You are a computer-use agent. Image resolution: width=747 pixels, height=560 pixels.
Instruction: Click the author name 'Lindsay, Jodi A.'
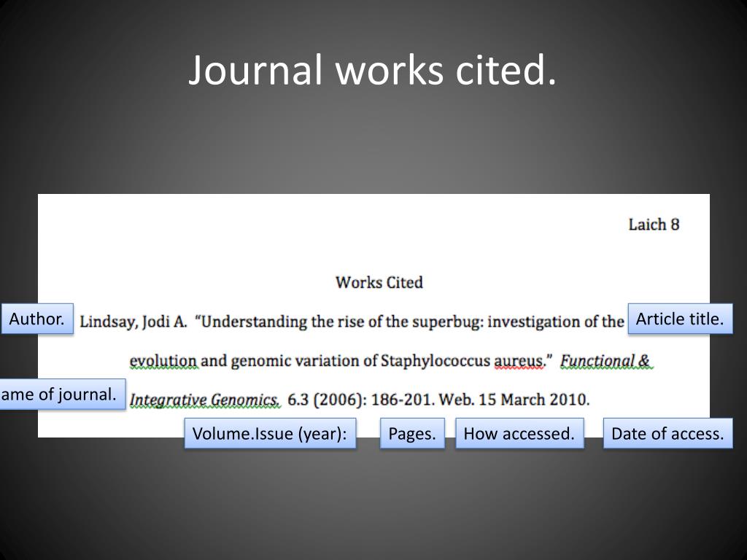[x=133, y=322]
